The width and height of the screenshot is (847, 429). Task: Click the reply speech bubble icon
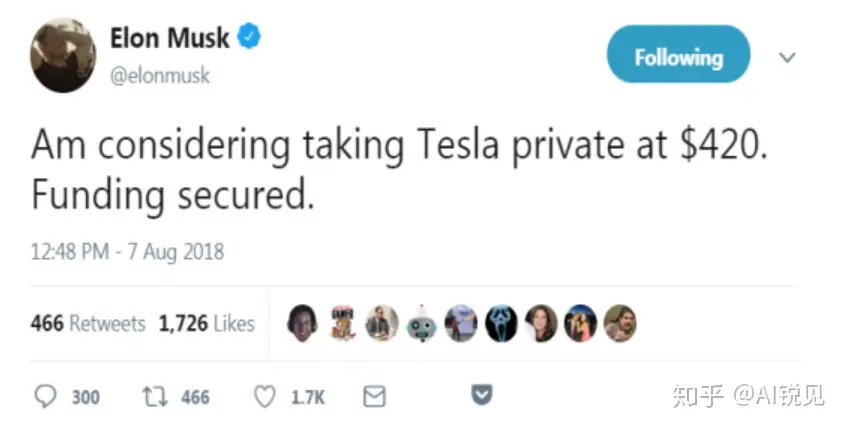pyautogui.click(x=47, y=397)
